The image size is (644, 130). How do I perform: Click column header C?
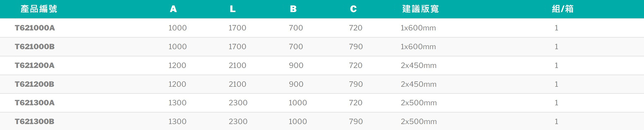tap(353, 9)
